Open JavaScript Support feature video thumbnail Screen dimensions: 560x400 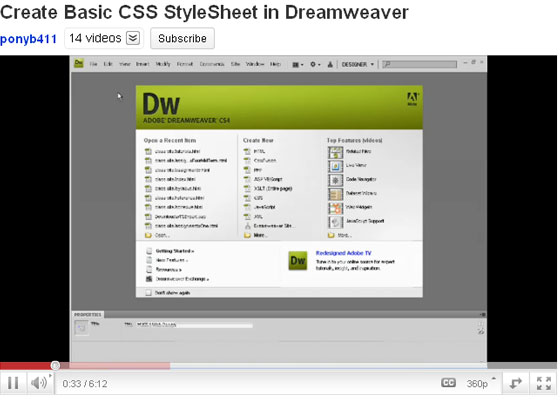coord(335,222)
